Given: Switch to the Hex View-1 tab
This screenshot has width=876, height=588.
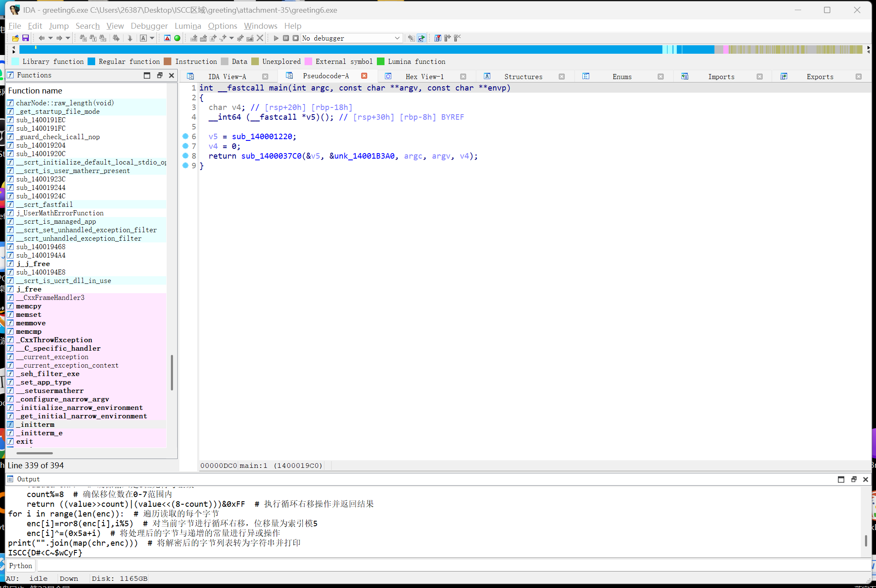Looking at the screenshot, I should click(x=424, y=77).
